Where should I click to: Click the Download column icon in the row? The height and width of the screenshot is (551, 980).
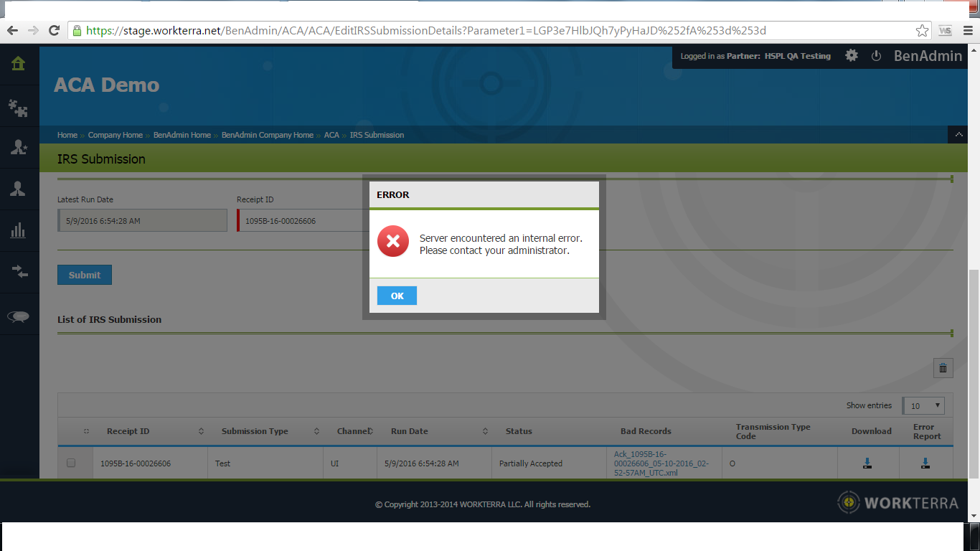(867, 463)
